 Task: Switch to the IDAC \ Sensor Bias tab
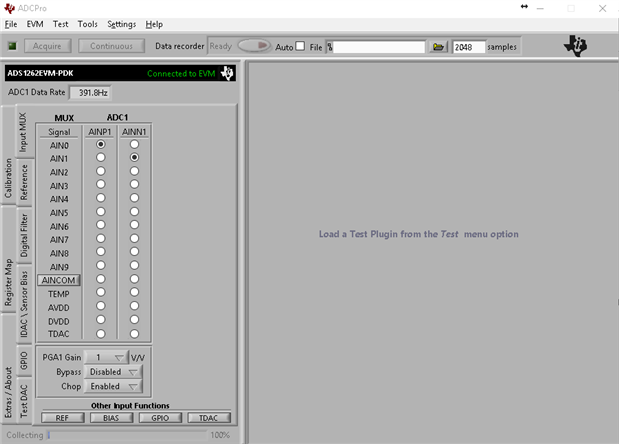pos(24,303)
